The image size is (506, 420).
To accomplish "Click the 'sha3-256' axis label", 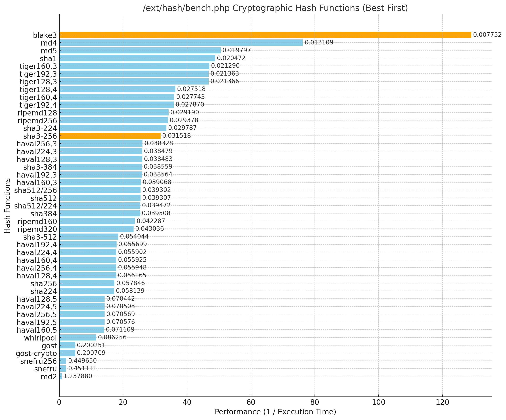I will [x=40, y=136].
